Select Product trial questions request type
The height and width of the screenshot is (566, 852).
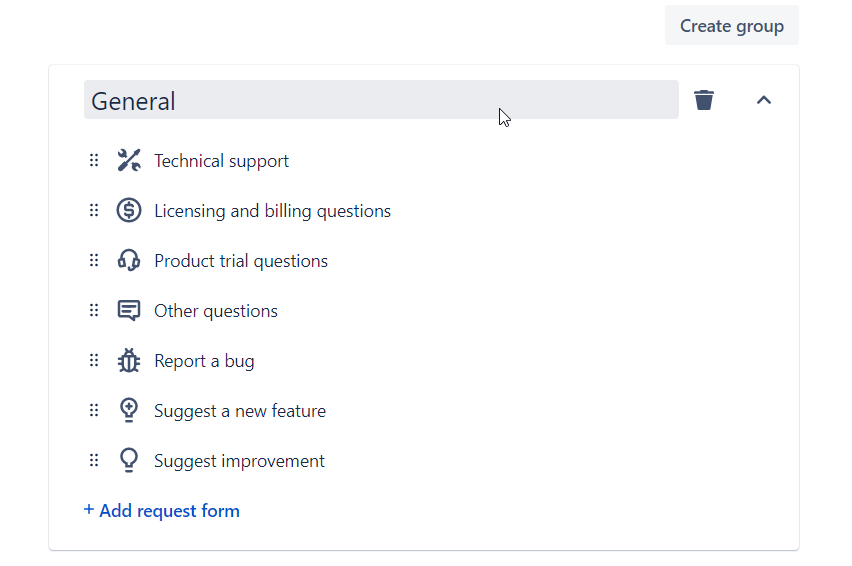241,261
